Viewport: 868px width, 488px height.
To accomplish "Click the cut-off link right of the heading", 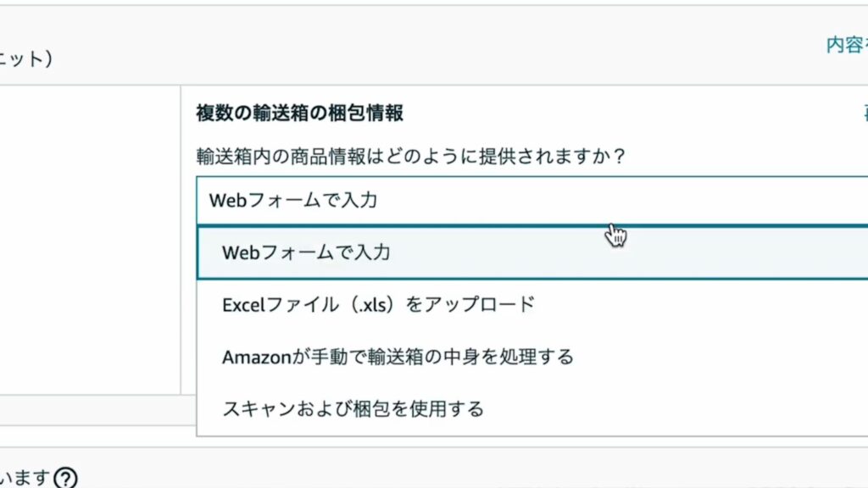I will (865, 113).
